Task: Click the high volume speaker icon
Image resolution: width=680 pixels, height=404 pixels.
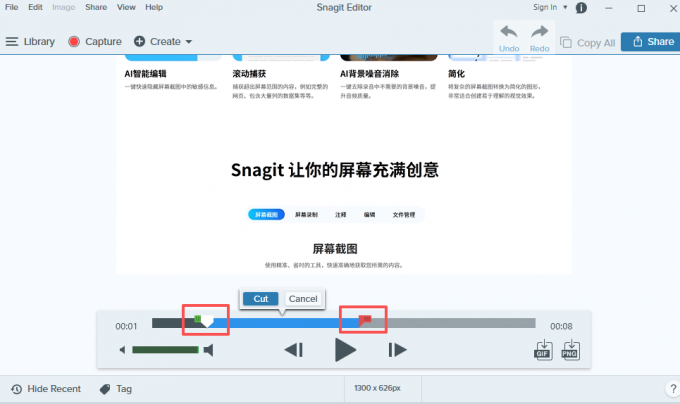Action: (x=209, y=350)
